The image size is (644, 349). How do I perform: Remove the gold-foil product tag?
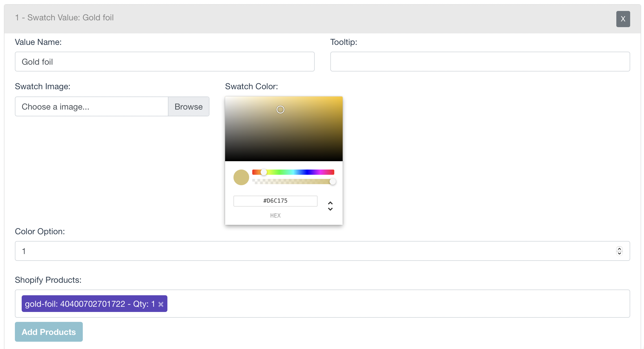161,304
